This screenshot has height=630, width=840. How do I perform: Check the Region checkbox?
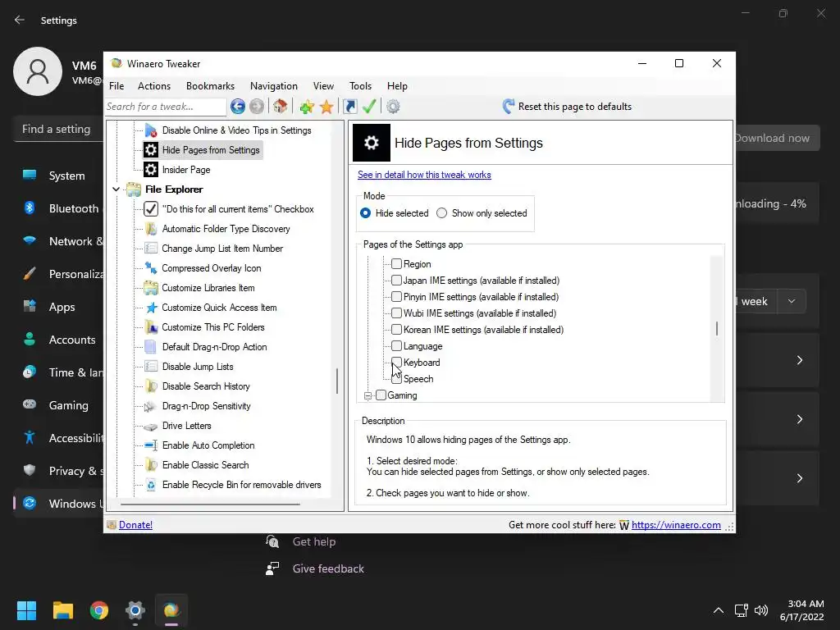point(396,263)
